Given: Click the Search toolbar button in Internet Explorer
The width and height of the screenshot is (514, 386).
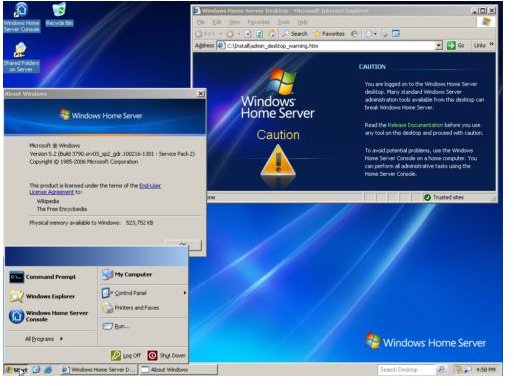Looking at the screenshot, I should pos(295,34).
